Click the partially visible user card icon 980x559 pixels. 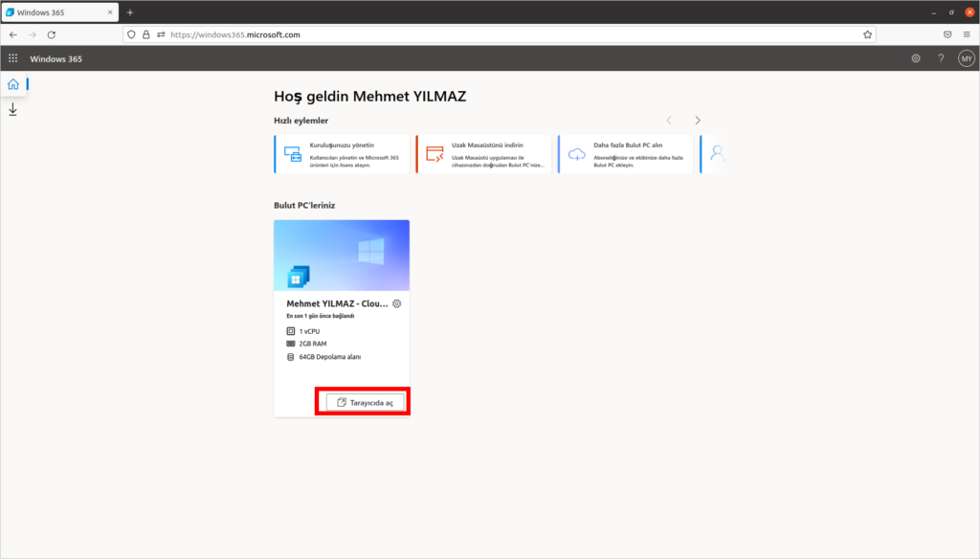[718, 153]
